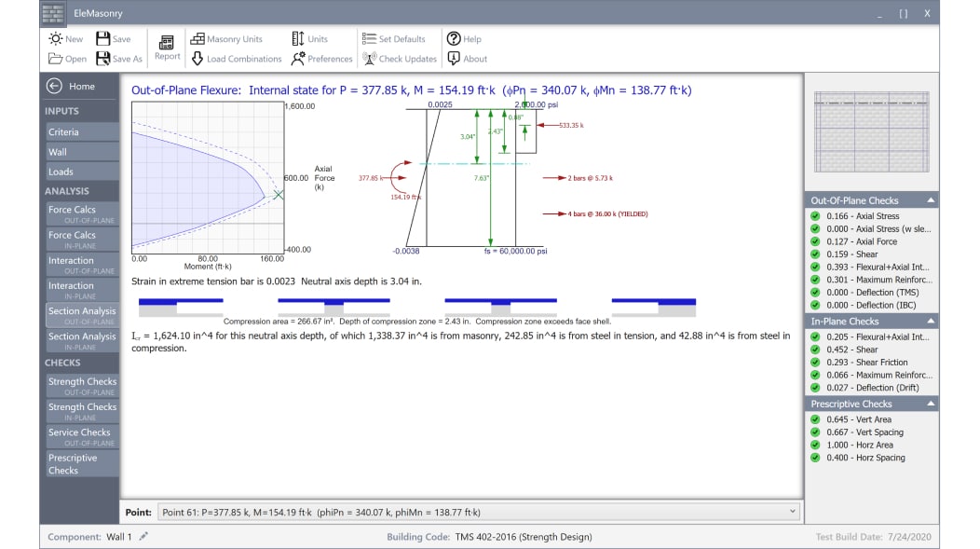
Task: Edit component name with pencil icon
Action: (x=143, y=537)
